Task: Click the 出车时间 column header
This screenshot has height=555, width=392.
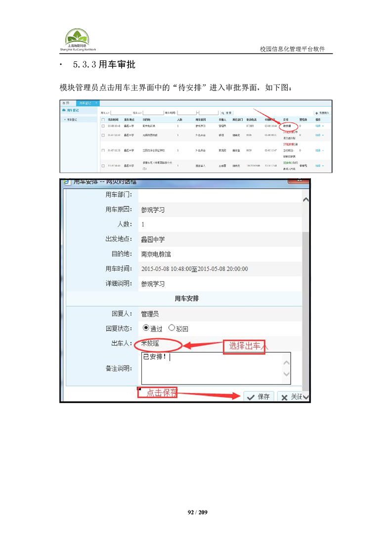Action: pyautogui.click(x=113, y=120)
